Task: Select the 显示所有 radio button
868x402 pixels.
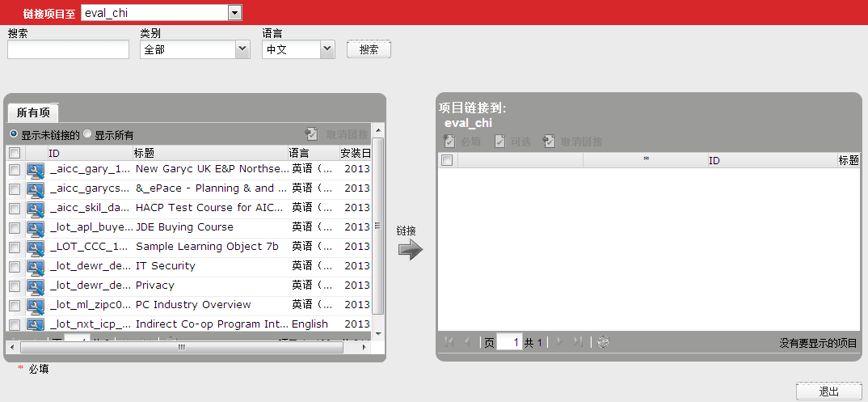Action: [x=87, y=134]
